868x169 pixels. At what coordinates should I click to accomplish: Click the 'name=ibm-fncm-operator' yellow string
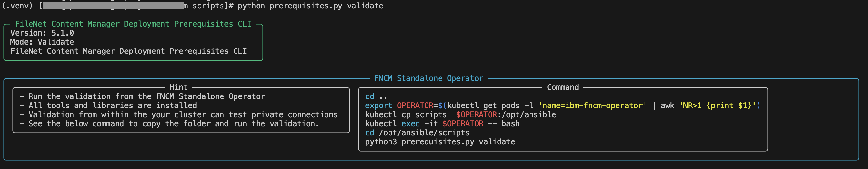(593, 106)
